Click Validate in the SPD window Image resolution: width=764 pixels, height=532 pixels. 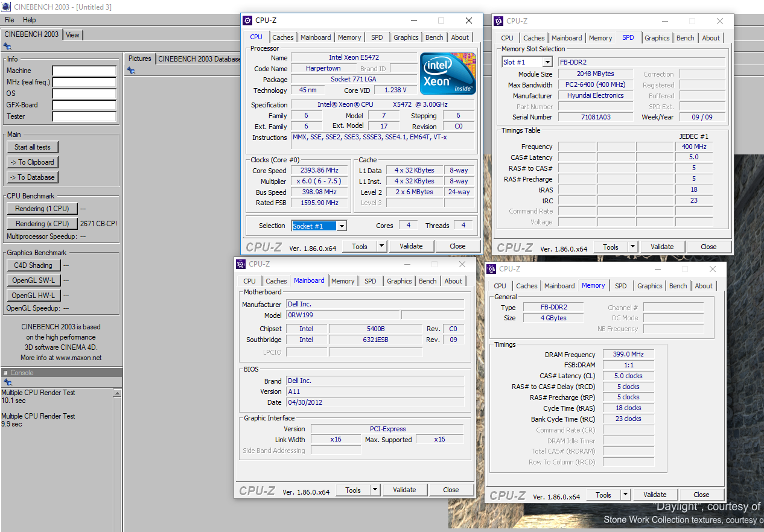[x=662, y=247]
